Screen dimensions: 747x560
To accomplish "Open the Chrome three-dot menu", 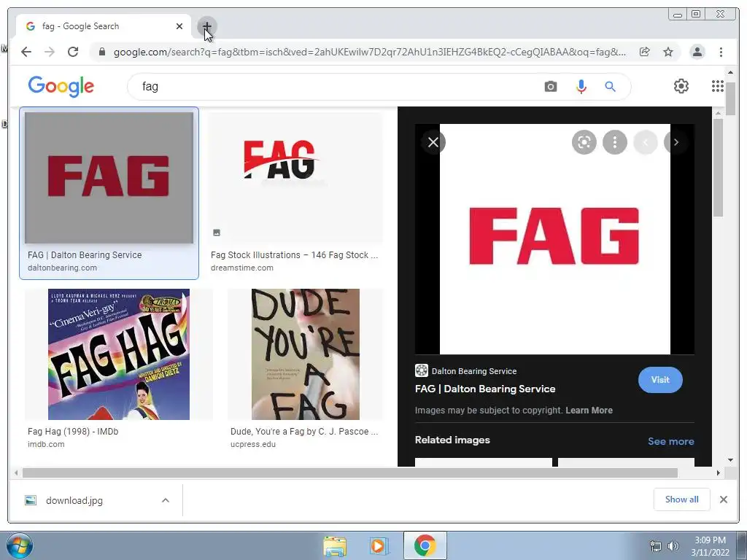I will point(721,52).
